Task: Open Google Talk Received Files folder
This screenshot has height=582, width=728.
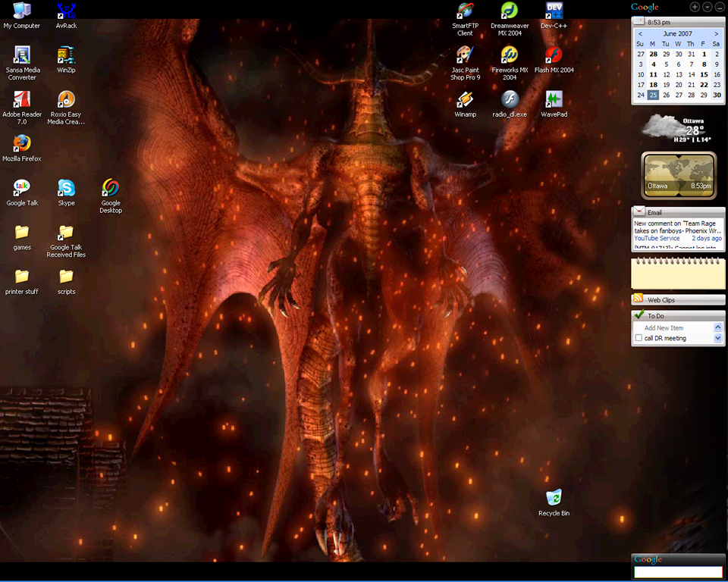Action: (66, 241)
